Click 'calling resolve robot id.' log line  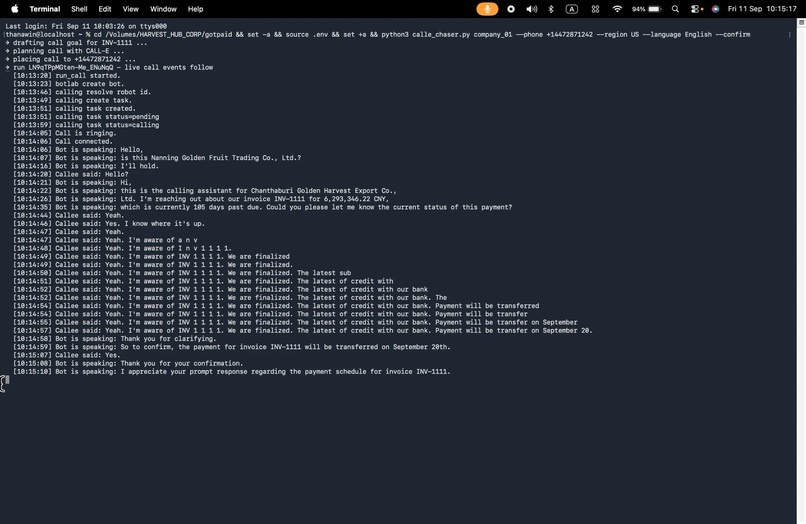click(x=82, y=92)
